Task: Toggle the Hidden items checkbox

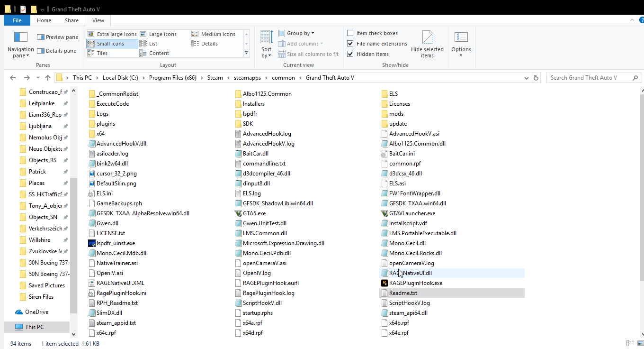Action: [350, 54]
